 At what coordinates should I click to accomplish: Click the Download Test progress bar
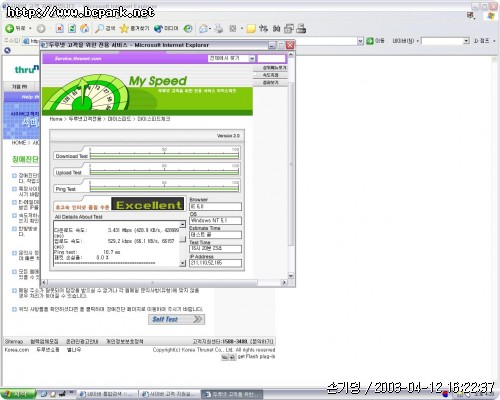(164, 156)
